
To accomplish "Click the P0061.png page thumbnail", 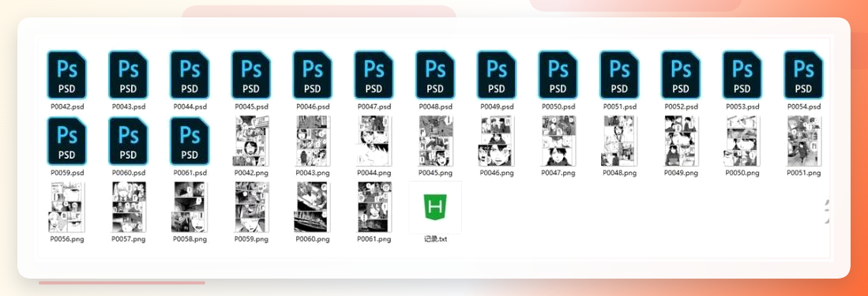I will pyautogui.click(x=374, y=207).
